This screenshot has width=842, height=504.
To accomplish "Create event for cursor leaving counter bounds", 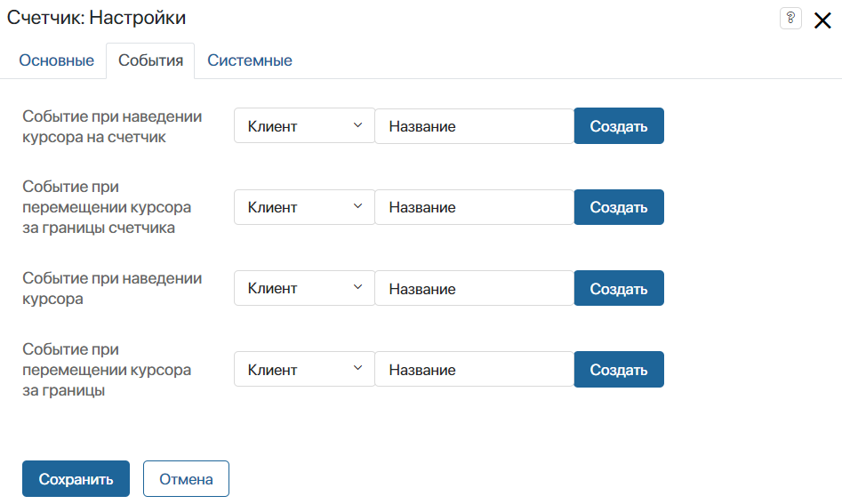I will (619, 207).
